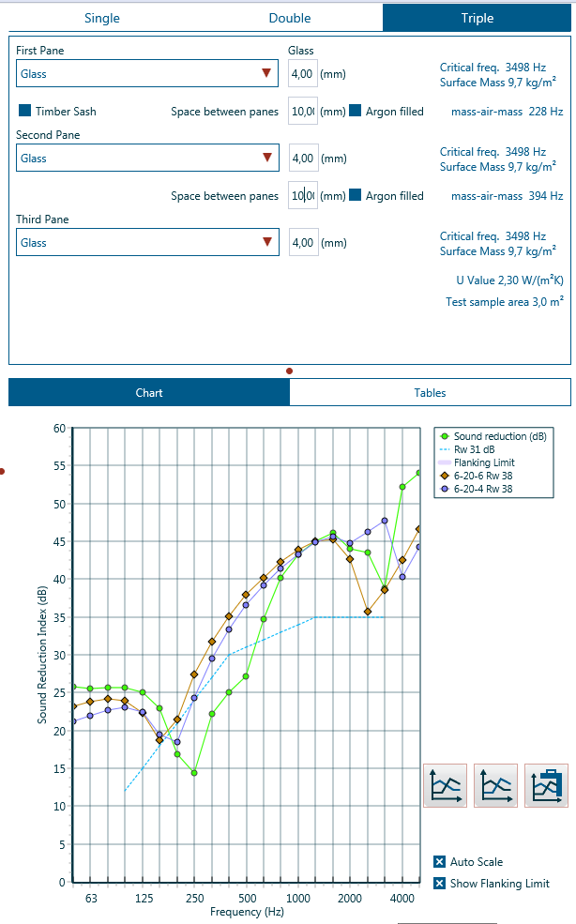Click the red splitter dot above the Chart tab
576x924 pixels.
coord(289,371)
